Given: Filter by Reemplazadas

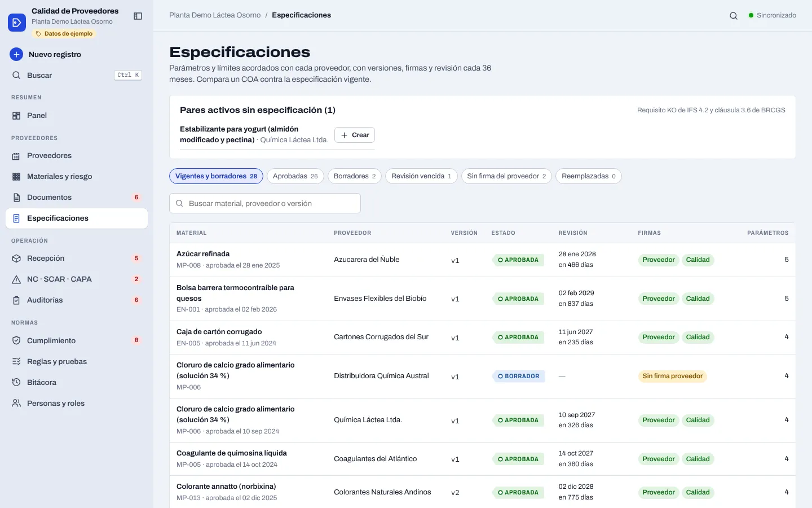Looking at the screenshot, I should pyautogui.click(x=589, y=176).
